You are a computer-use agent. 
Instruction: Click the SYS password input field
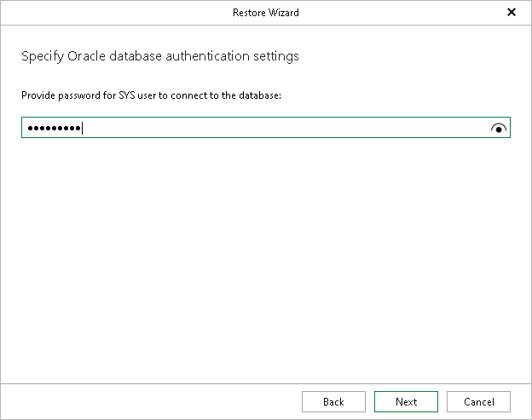[256, 129]
